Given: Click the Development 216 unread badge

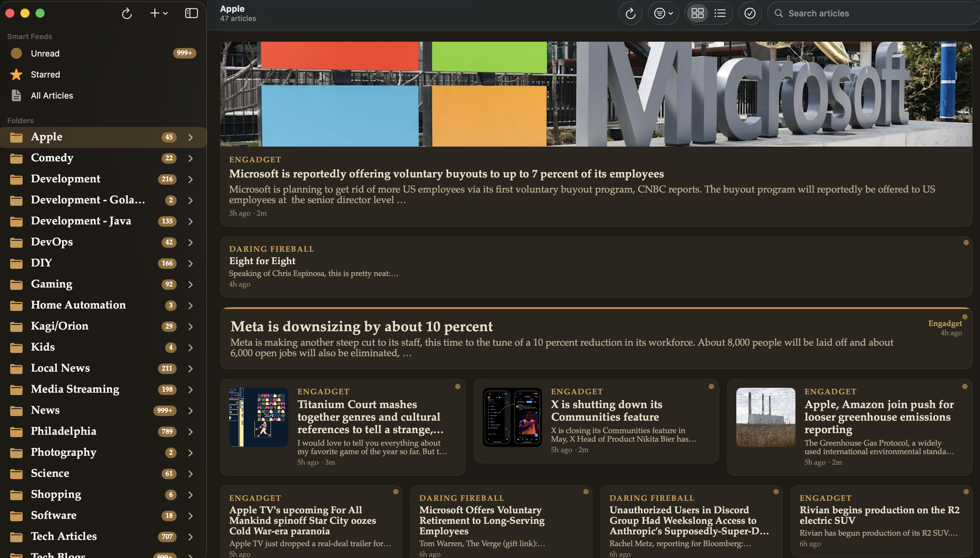Looking at the screenshot, I should (167, 179).
